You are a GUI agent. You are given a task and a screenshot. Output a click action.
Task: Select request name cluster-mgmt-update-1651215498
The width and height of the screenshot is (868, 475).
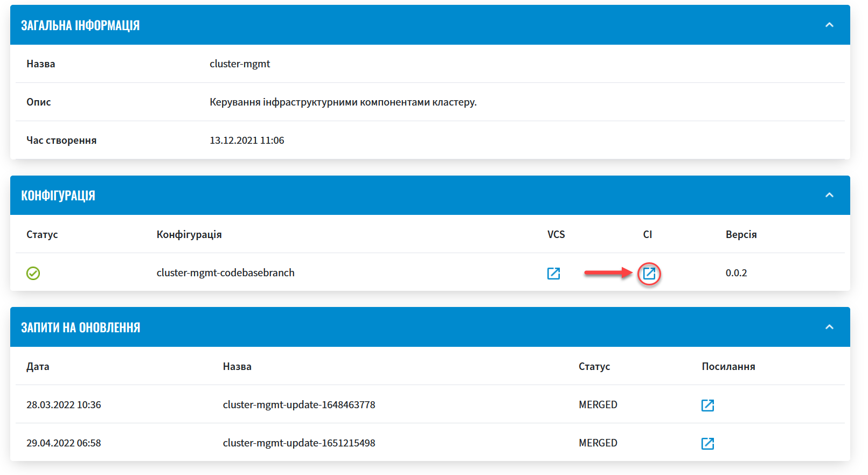pos(299,443)
